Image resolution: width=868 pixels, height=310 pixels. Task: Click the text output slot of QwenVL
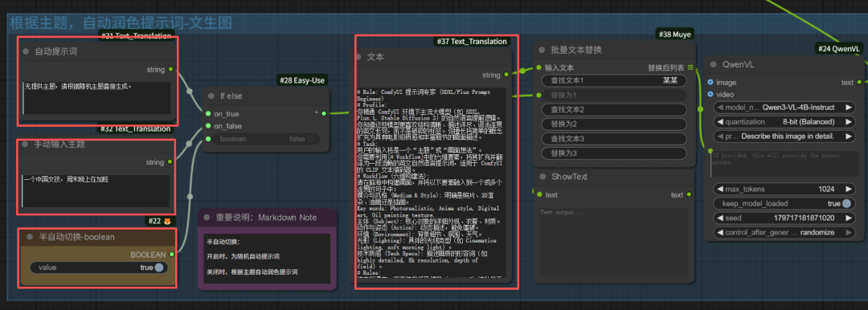click(860, 82)
